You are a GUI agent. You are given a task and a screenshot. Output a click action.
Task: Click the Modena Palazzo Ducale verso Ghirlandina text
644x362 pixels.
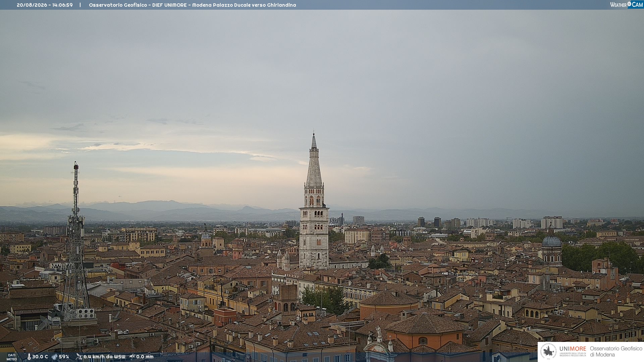244,5
